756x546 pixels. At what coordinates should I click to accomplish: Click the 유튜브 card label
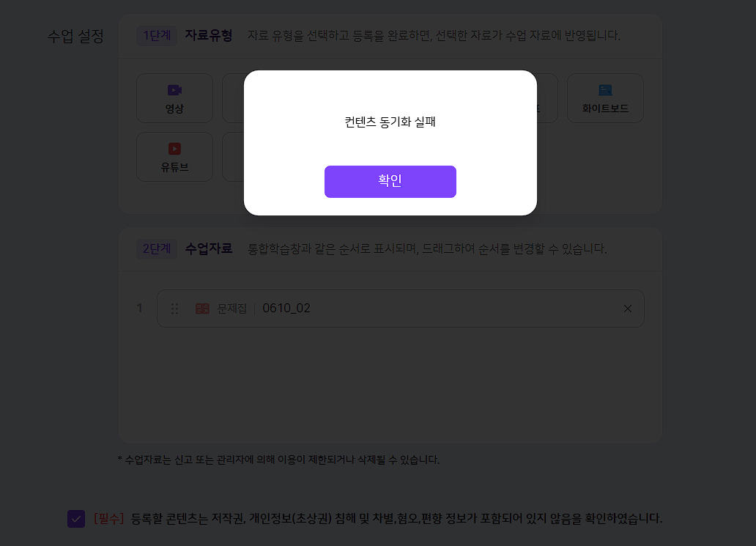[x=174, y=167]
